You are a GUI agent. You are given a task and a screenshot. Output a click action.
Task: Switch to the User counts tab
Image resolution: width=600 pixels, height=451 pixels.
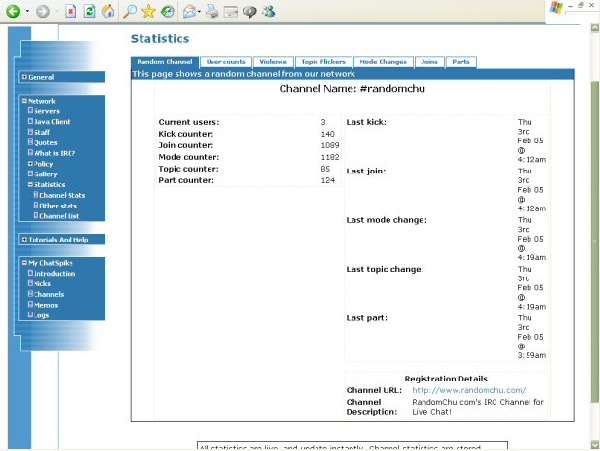(x=226, y=62)
